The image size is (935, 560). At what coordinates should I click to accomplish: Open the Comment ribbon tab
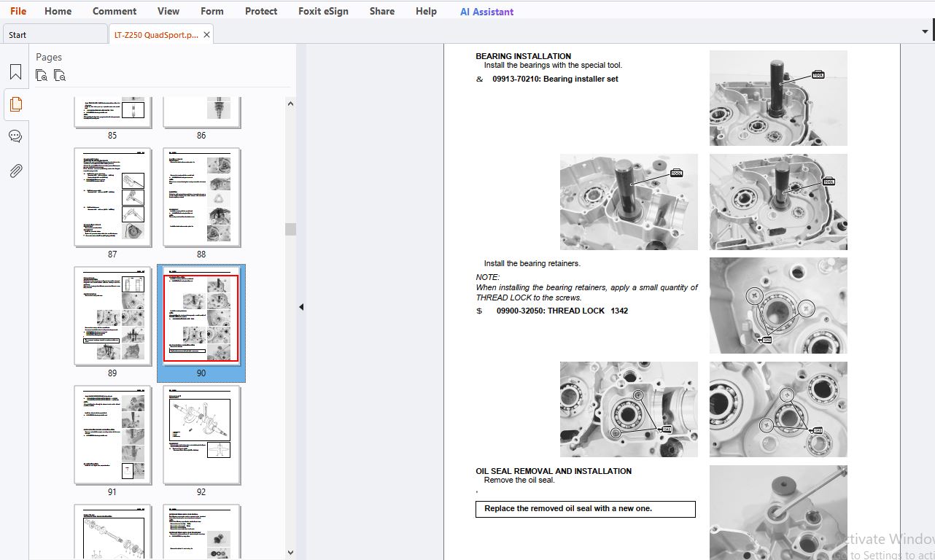tap(115, 11)
